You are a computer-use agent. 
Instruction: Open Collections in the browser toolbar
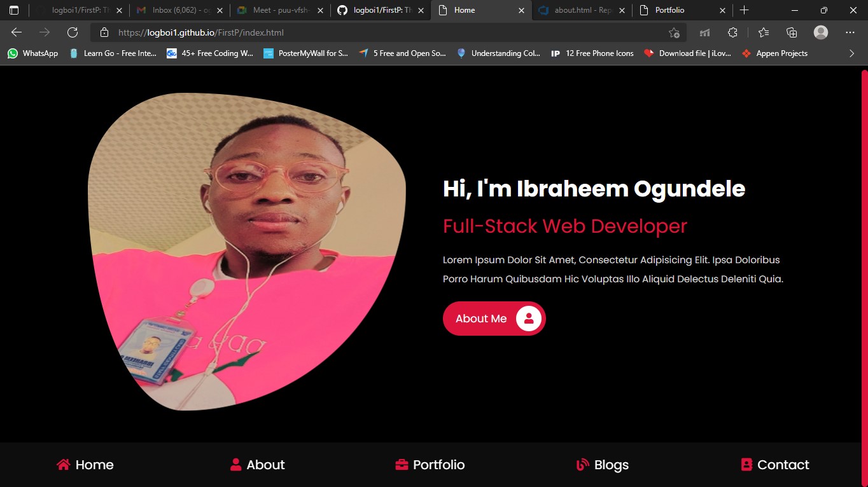click(x=791, y=32)
